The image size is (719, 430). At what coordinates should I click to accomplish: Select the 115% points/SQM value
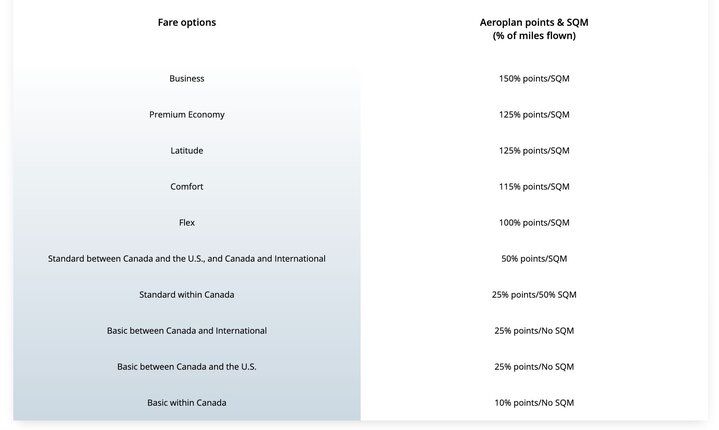pos(534,186)
